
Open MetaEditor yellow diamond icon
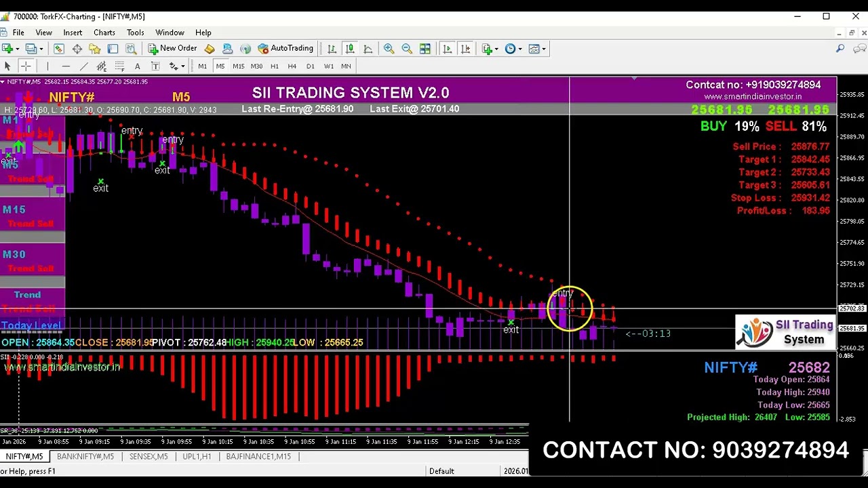click(210, 49)
